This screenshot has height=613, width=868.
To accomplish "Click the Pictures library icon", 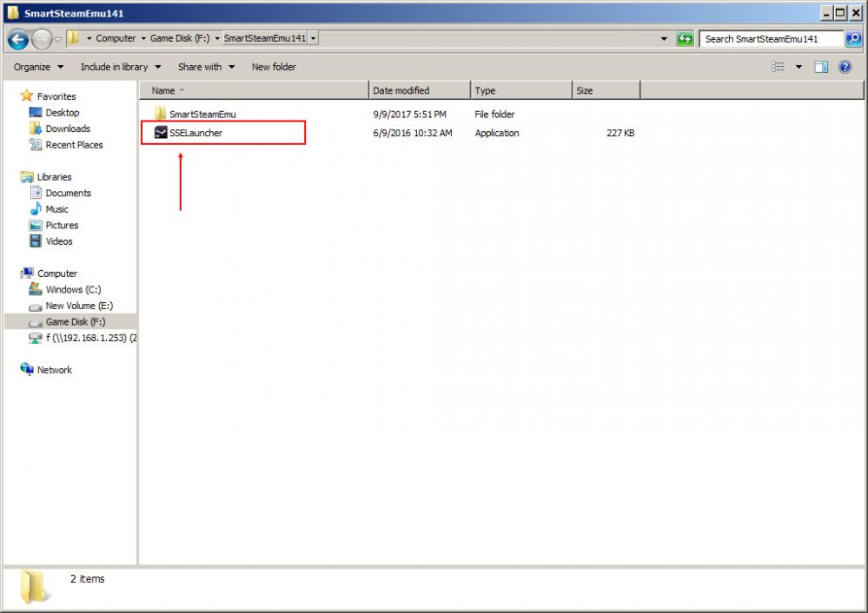I will pos(36,225).
